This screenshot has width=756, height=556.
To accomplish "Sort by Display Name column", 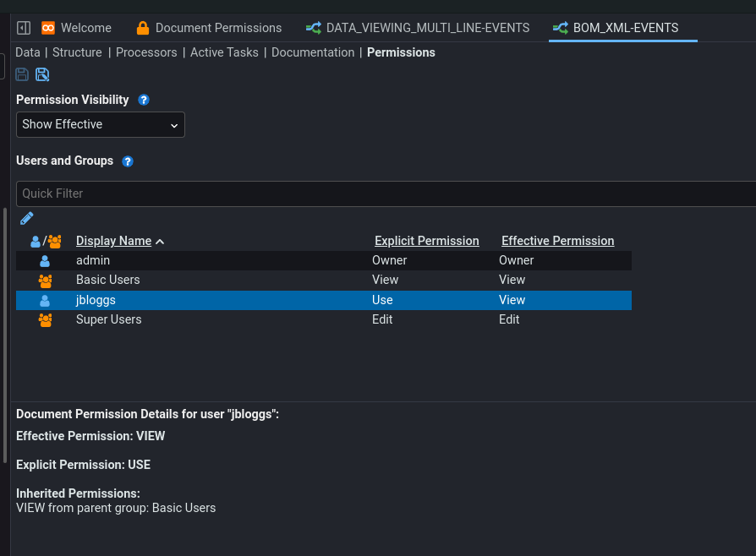I will point(114,241).
